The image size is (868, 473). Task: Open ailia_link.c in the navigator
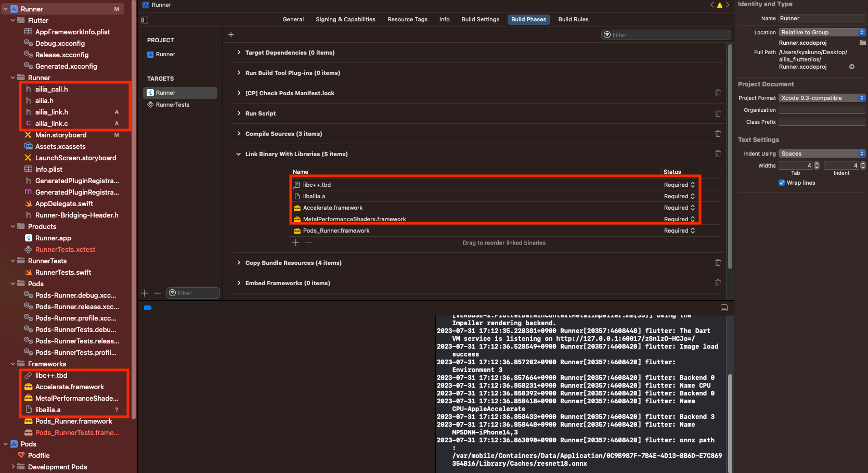pyautogui.click(x=51, y=123)
